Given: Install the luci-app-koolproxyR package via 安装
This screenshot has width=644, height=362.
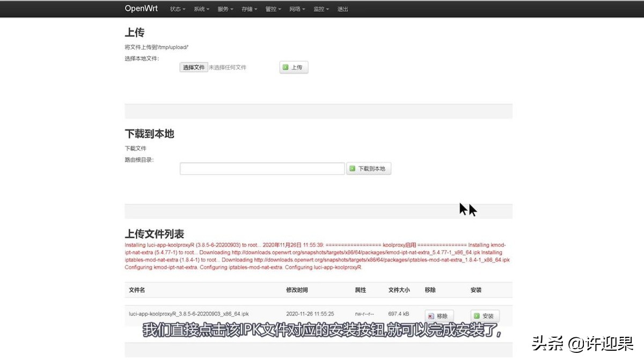Looking at the screenshot, I should tap(485, 316).
